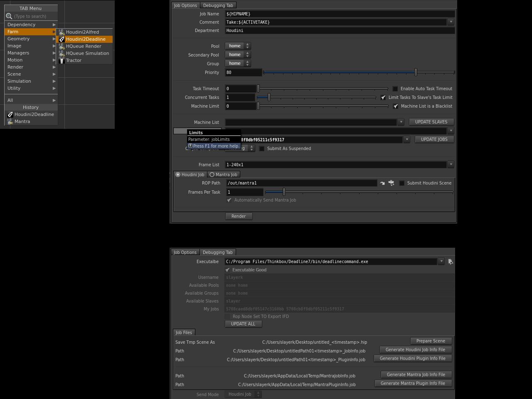
Task: Open the Geometry category in TAB Menu
Action: pos(18,39)
